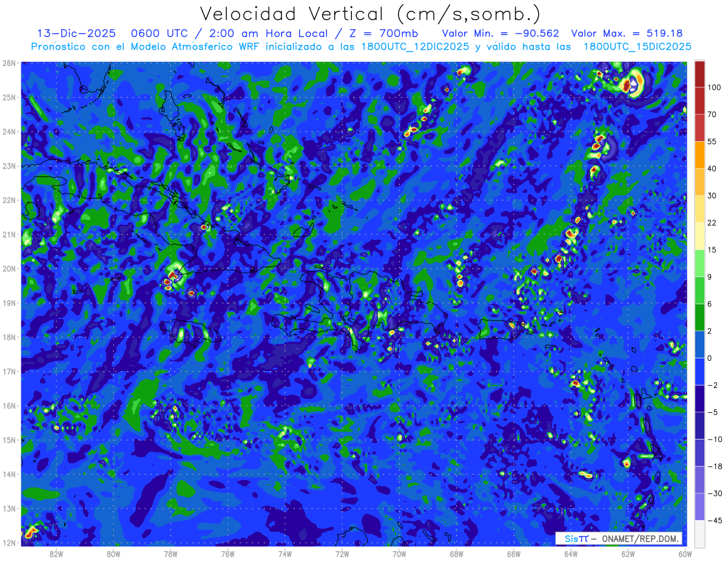Viewport: 728px width, 562px height.
Task: Click the color bar label '70'
Action: pos(712,115)
